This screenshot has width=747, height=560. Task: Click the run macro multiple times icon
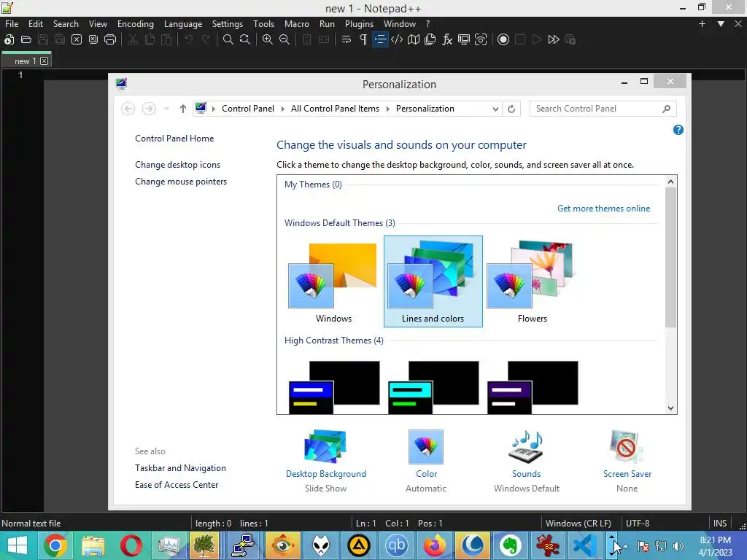(554, 39)
